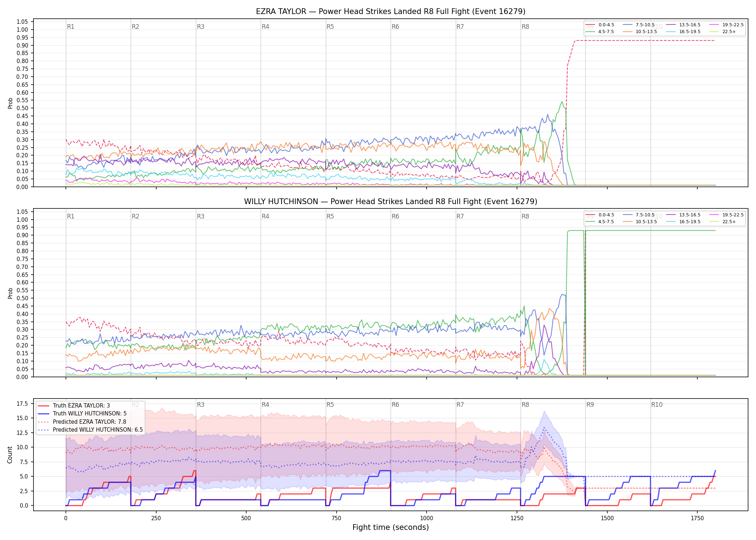Click the 22.5+ legend entry in Willy Hutchinson chart

(723, 222)
